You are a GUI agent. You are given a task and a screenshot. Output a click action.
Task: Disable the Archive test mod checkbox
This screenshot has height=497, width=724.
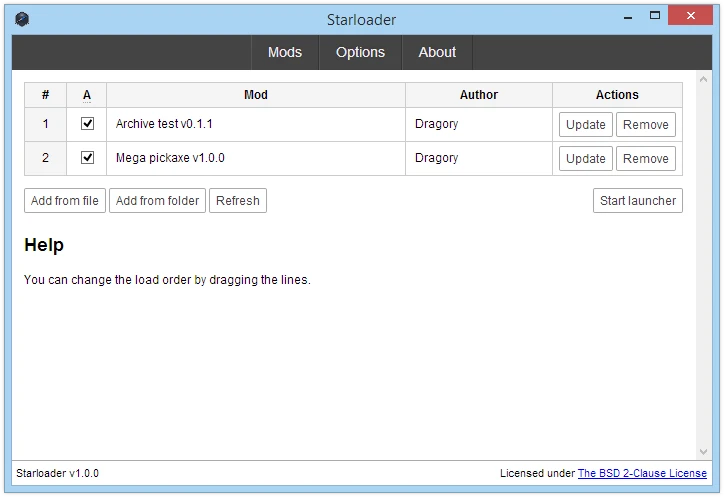87,124
